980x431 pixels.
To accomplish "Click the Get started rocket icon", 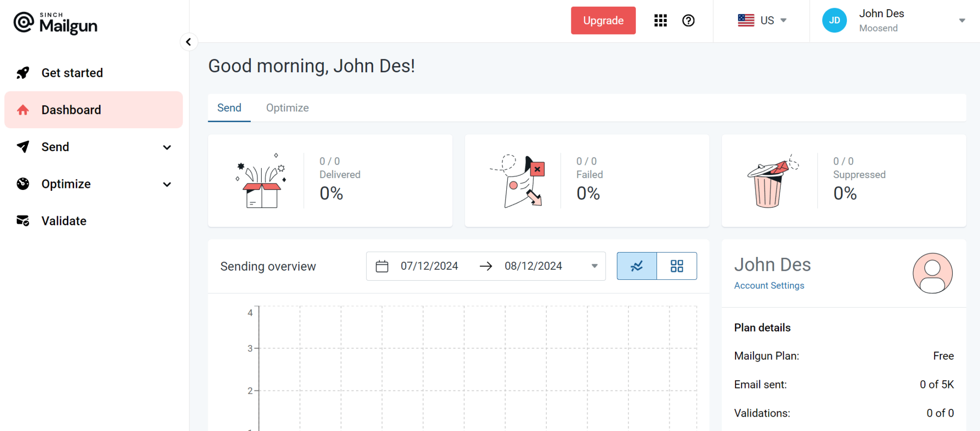I will point(23,73).
